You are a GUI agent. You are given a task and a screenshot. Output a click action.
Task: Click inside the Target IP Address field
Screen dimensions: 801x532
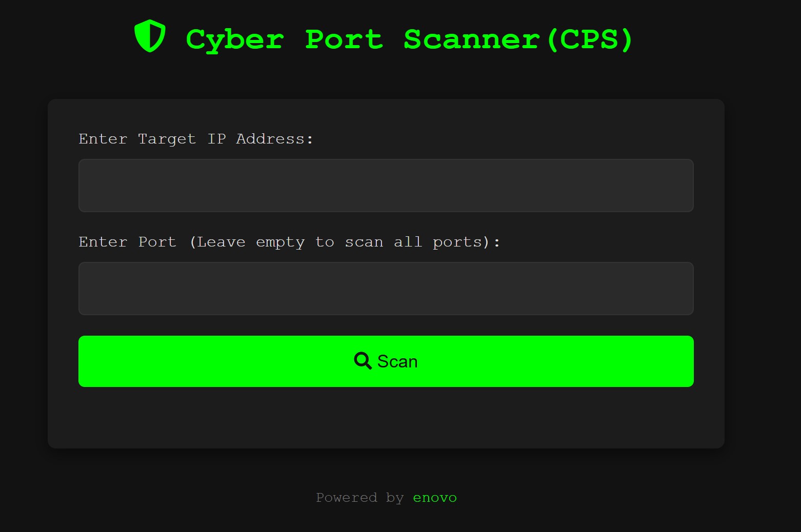386,186
